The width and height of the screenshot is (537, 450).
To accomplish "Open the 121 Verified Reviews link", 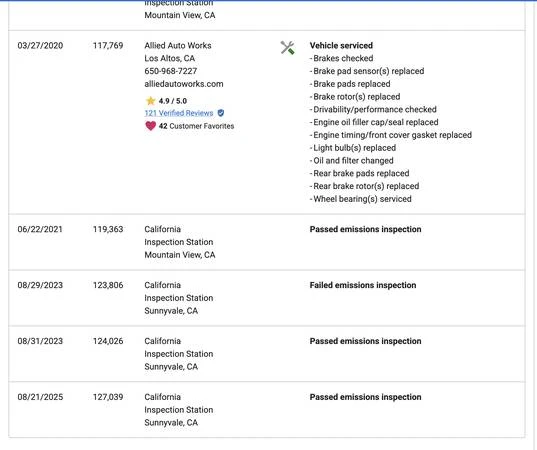I will (x=179, y=113).
